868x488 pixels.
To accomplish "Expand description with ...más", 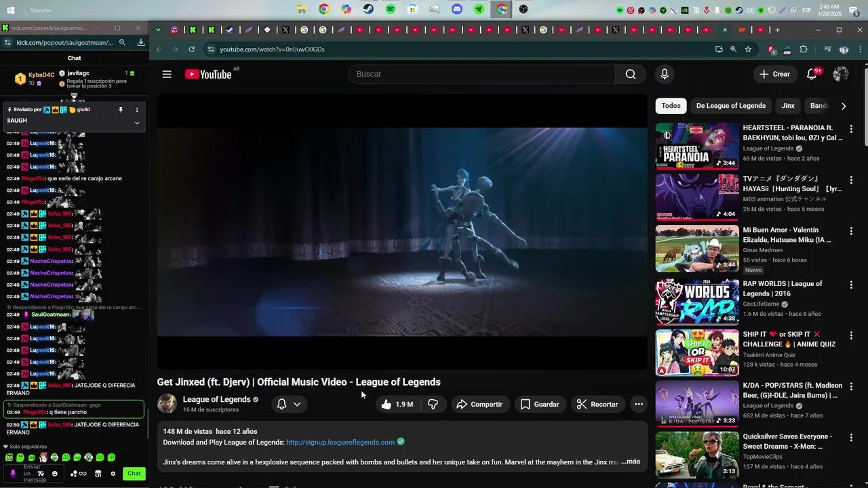I will [x=630, y=462].
